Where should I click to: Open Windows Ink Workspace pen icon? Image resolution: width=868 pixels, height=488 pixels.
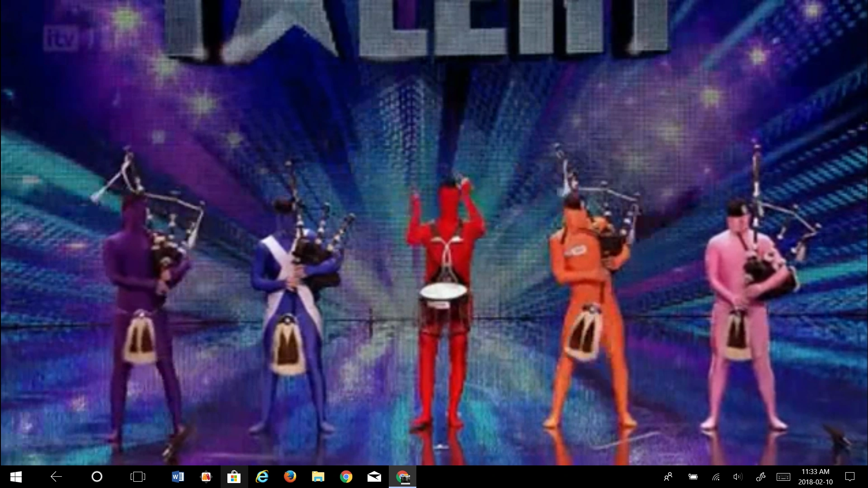(x=760, y=477)
